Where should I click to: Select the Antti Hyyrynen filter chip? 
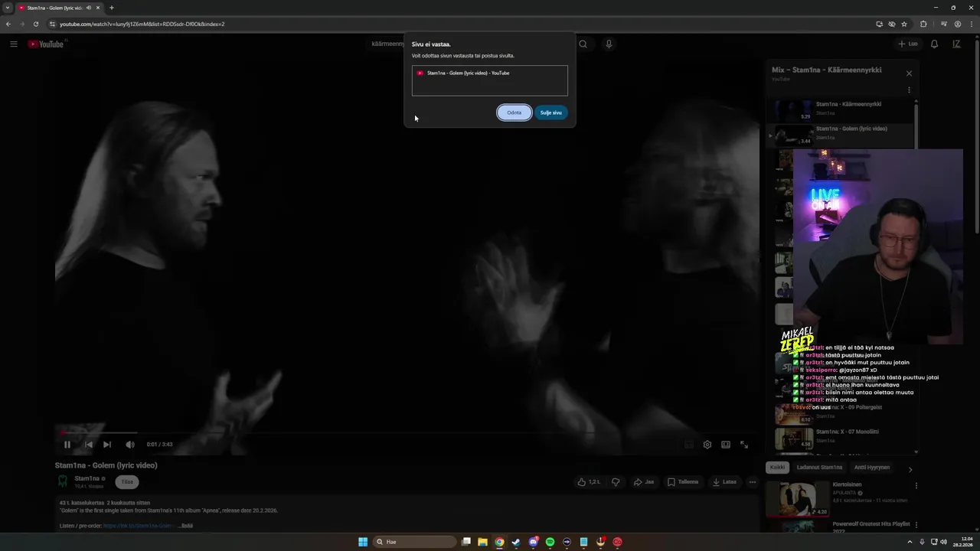pyautogui.click(x=872, y=468)
